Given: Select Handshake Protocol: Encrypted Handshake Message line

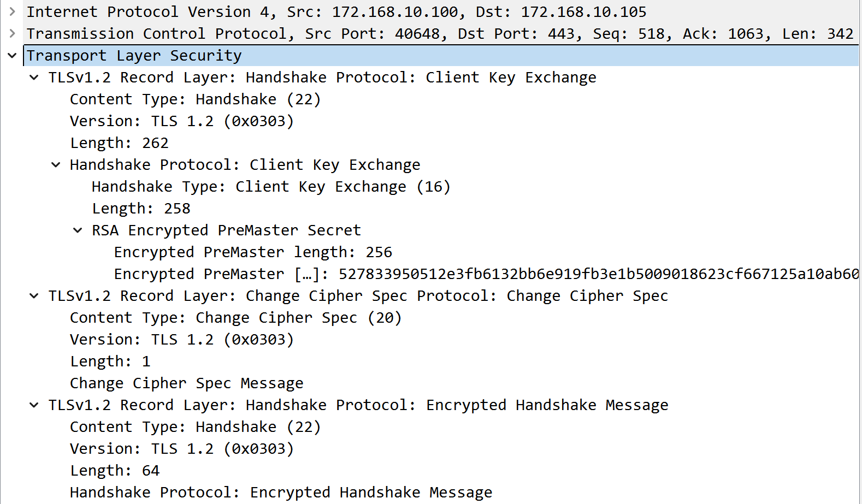Looking at the screenshot, I should (281, 493).
